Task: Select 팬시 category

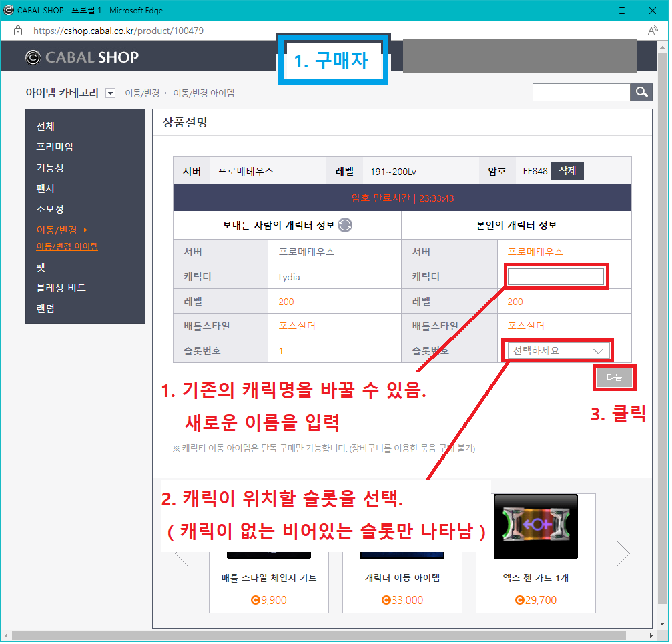Action: (x=45, y=189)
